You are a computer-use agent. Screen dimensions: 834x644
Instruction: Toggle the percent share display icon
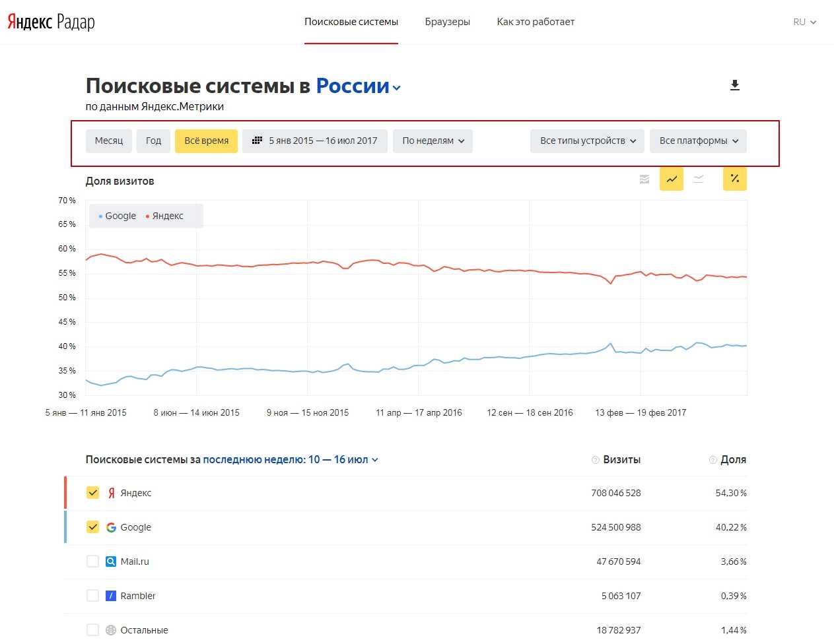pyautogui.click(x=734, y=179)
